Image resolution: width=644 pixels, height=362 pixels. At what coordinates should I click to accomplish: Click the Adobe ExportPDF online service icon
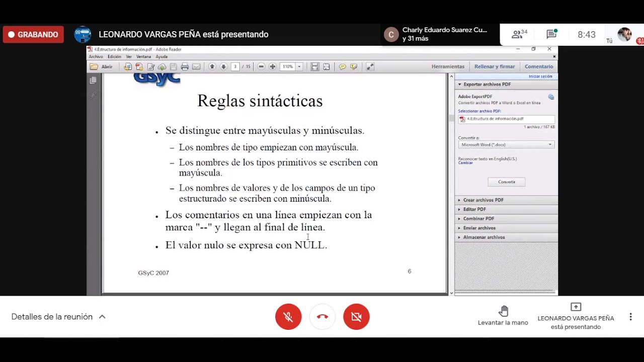[551, 97]
